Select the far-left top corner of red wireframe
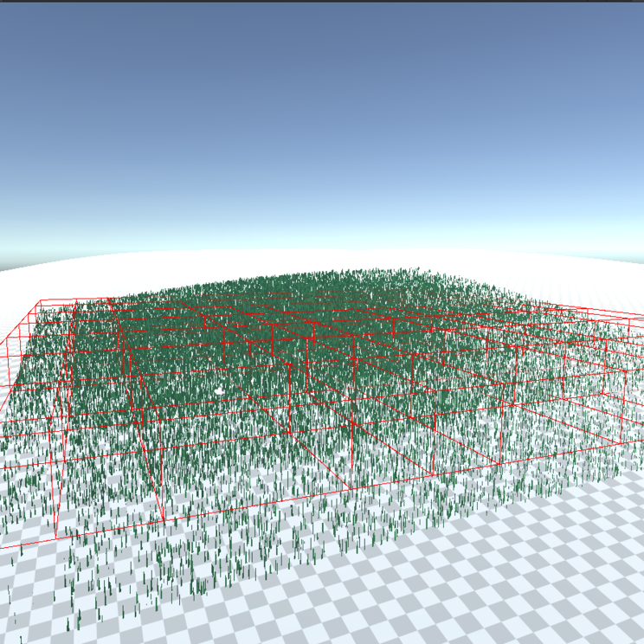Image resolution: width=644 pixels, height=644 pixels. [x=39, y=301]
